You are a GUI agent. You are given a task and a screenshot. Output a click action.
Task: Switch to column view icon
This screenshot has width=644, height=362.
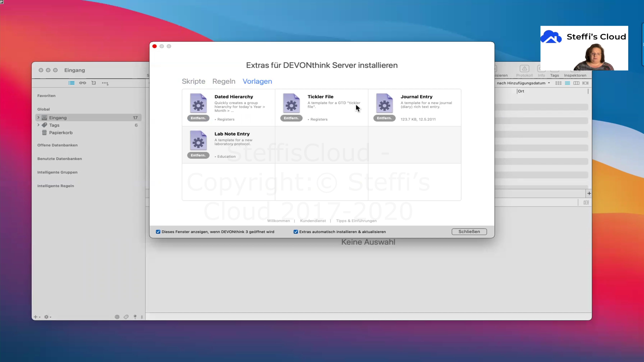tap(576, 83)
